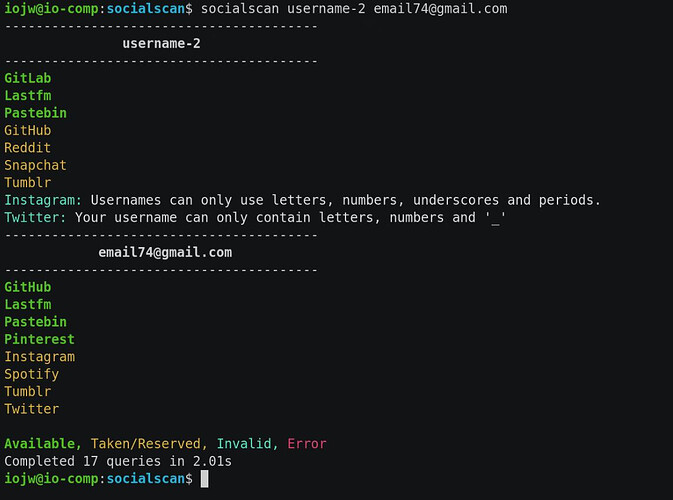The width and height of the screenshot is (673, 500).
Task: Click Reddit in the taken usernames list
Action: (27, 148)
